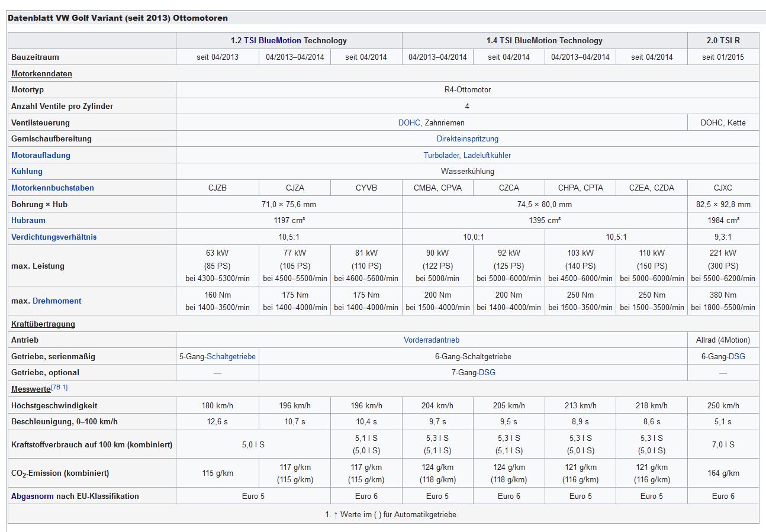
Task: Click the CJXC engine code cell
Action: point(723,188)
